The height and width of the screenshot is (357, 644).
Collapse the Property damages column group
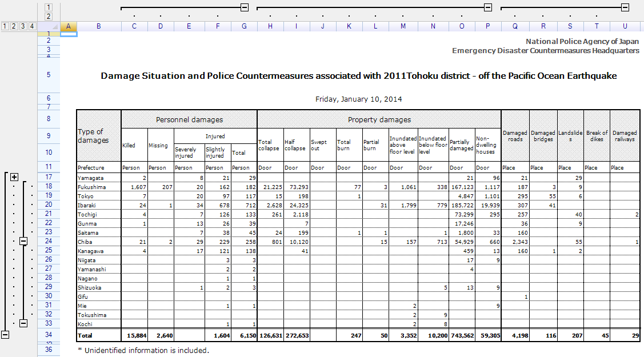pyautogui.click(x=488, y=7)
